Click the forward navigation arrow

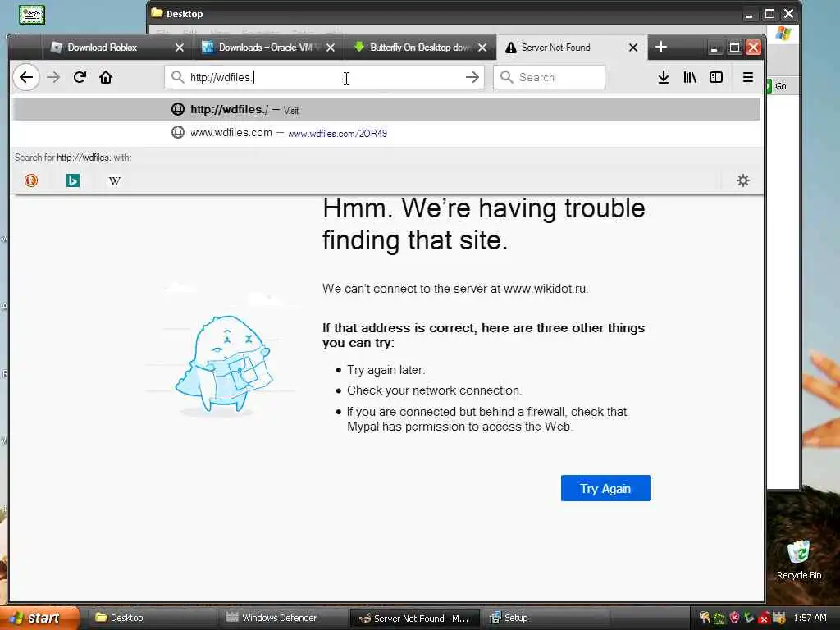click(53, 77)
